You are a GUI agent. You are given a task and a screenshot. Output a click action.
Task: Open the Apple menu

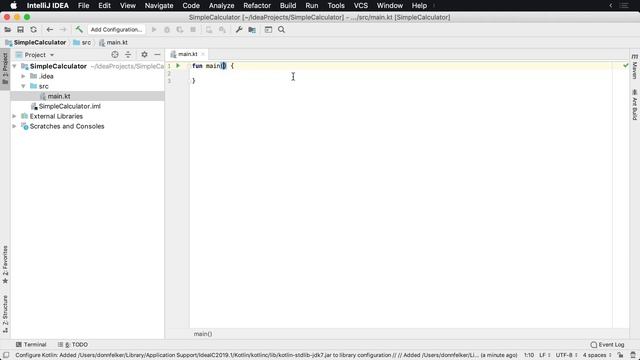pyautogui.click(x=13, y=6)
